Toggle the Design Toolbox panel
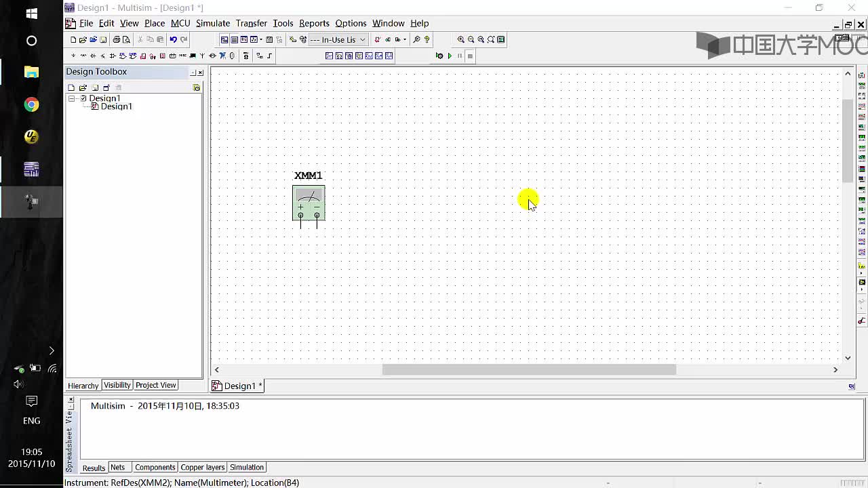Image resolution: width=868 pixels, height=488 pixels. tap(224, 39)
